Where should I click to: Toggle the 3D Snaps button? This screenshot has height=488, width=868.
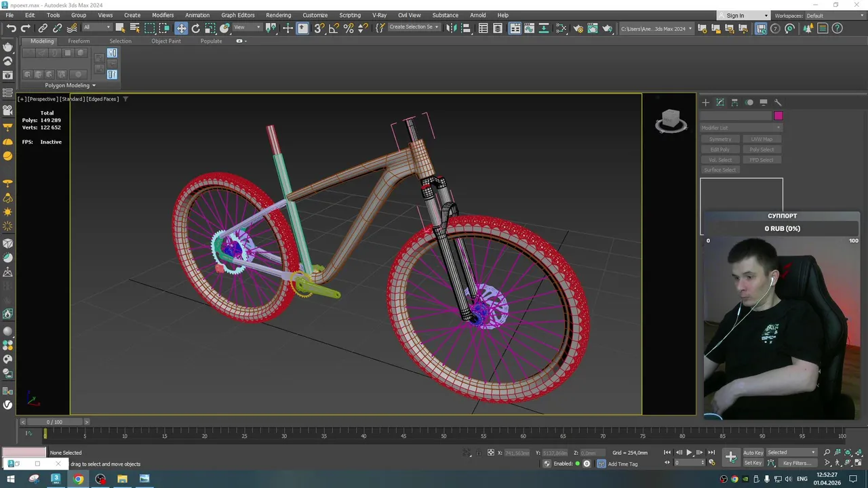[319, 28]
